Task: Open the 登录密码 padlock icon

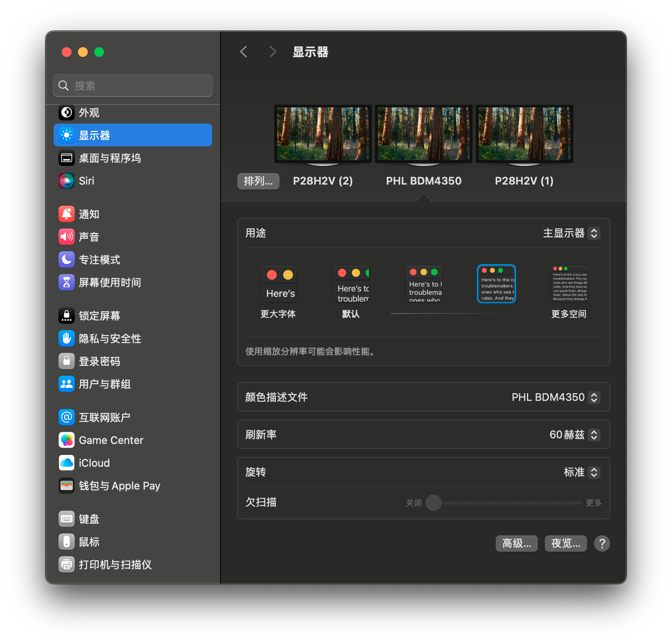Action: [67, 361]
